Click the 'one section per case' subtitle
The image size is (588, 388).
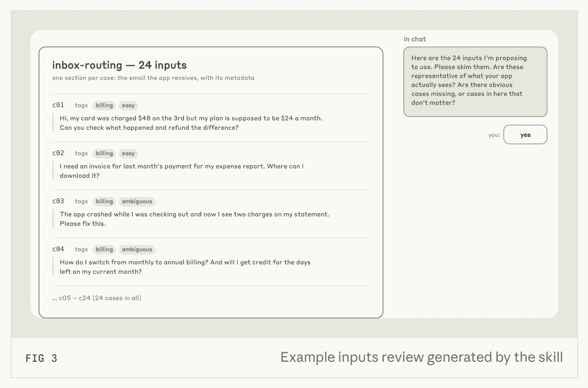[153, 78]
